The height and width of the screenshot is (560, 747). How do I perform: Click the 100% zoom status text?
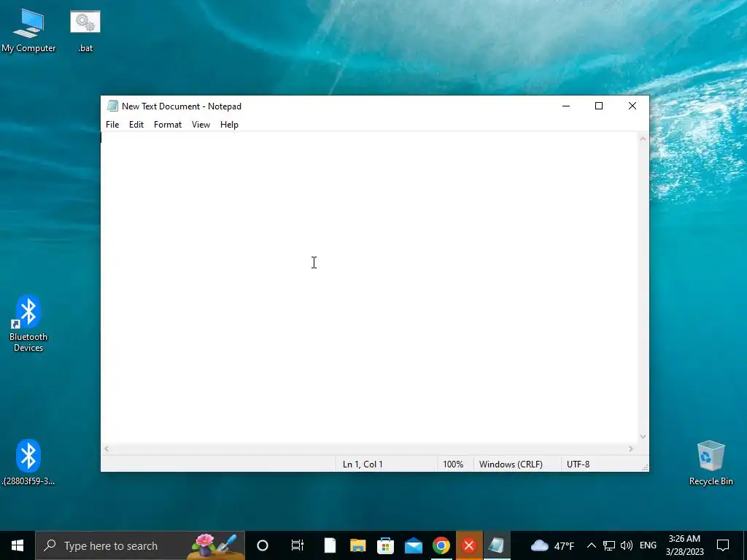(x=453, y=464)
